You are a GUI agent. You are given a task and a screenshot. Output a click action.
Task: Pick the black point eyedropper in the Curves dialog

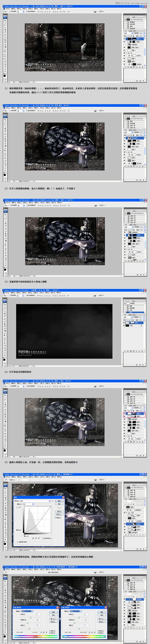[33, 538]
